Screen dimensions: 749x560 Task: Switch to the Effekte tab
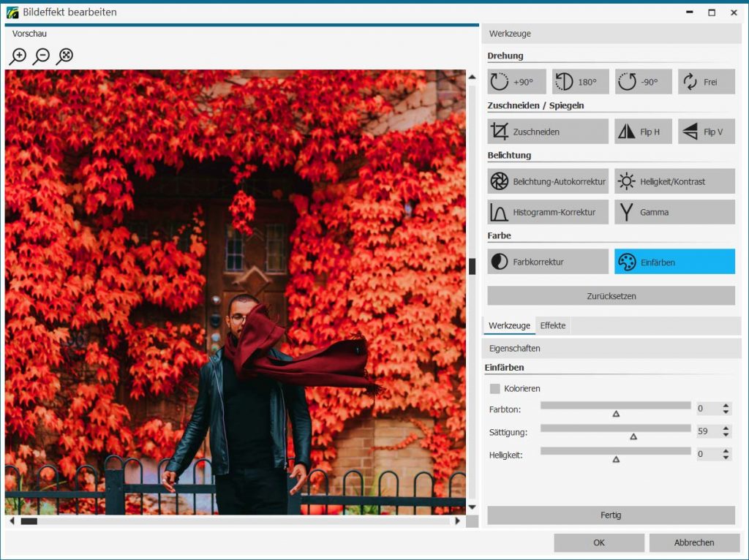(x=553, y=326)
